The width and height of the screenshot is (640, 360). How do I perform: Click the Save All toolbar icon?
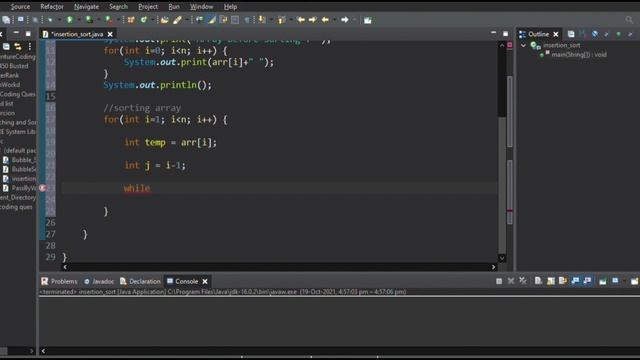tap(7, 20)
